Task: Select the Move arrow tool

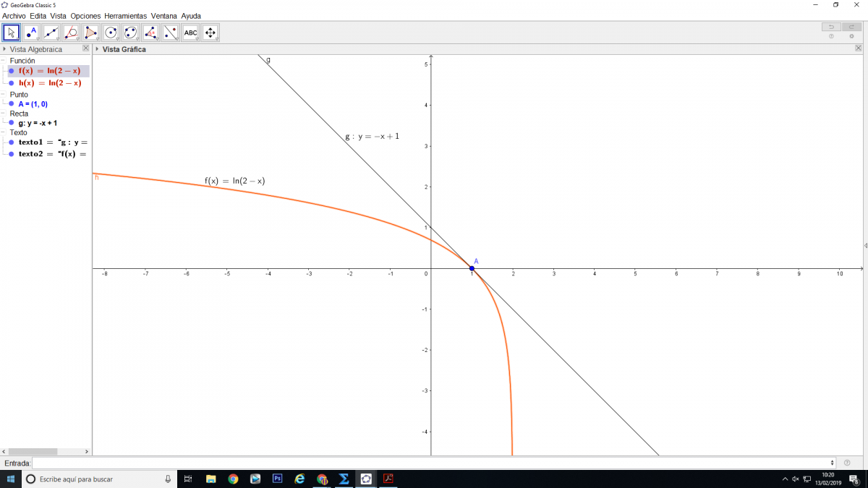Action: [x=11, y=33]
